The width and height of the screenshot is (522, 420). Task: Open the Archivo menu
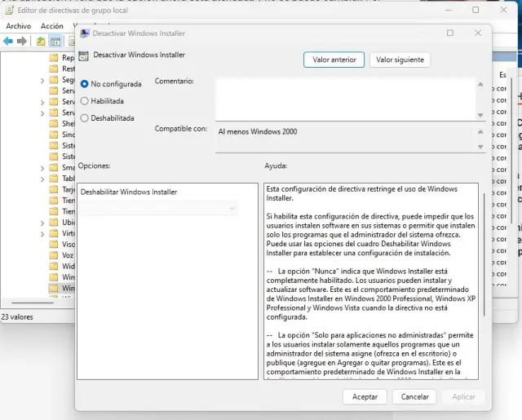(x=18, y=26)
